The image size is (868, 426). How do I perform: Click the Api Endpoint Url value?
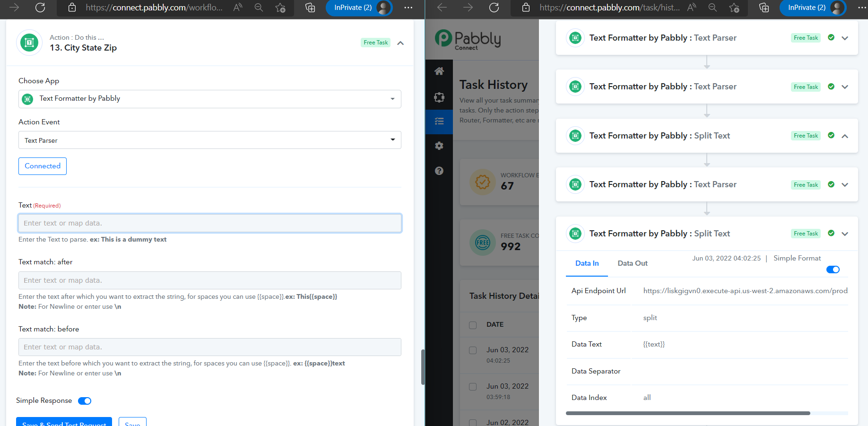[x=746, y=291]
